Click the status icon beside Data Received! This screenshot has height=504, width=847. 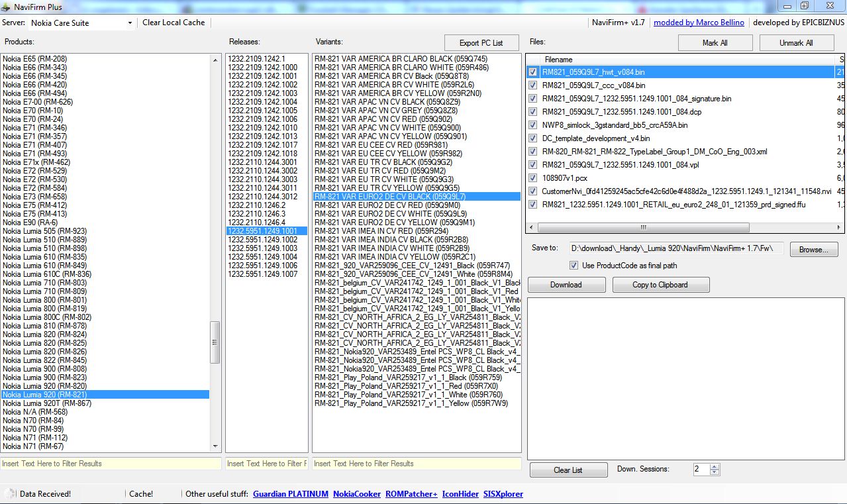click(10, 493)
